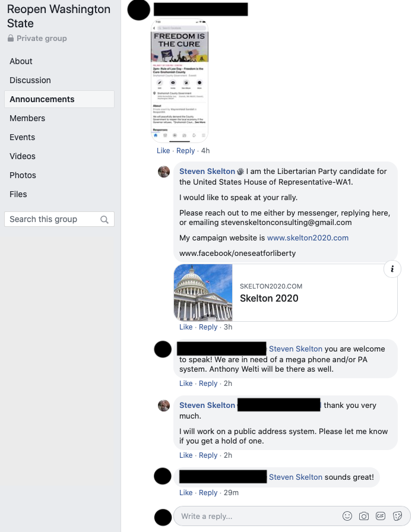Open the Files section in the sidebar
The width and height of the screenshot is (415, 532).
[x=18, y=194]
